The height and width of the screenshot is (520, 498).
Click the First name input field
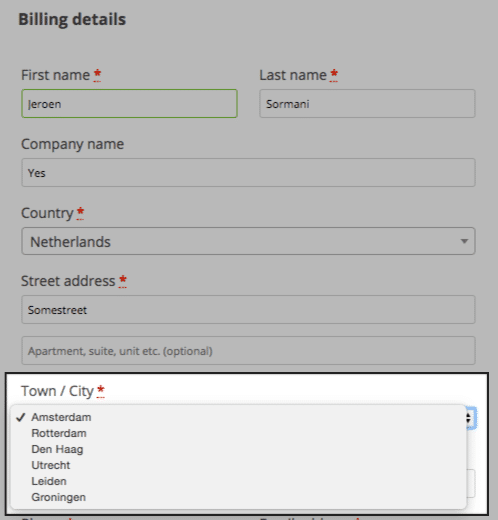coord(129,103)
